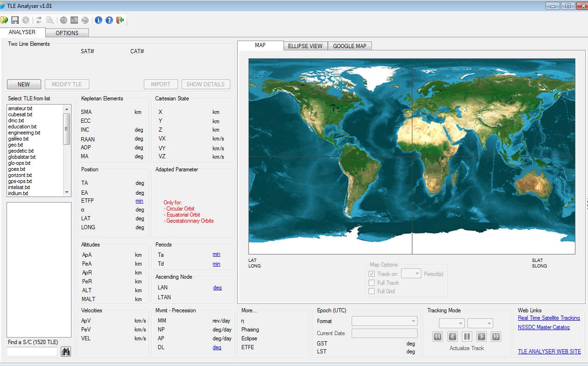Open the first Tracking Mode dropdown
The width and height of the screenshot is (588, 366).
(451, 324)
